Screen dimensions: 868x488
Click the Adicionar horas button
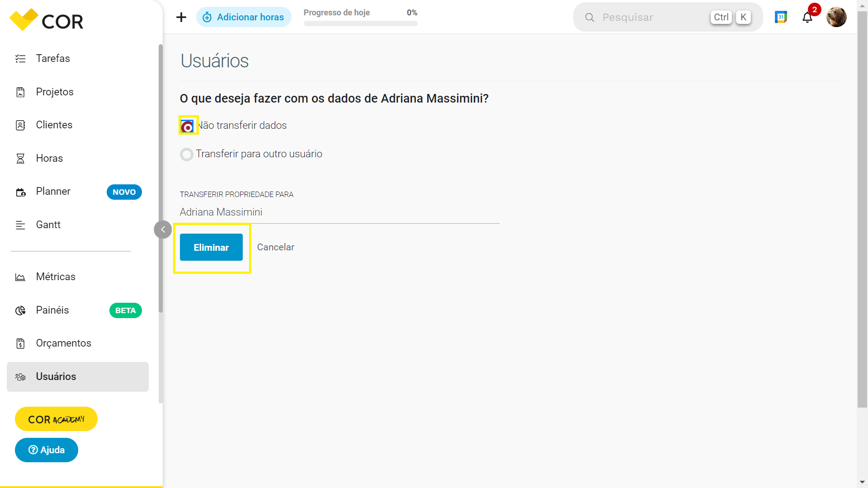244,17
